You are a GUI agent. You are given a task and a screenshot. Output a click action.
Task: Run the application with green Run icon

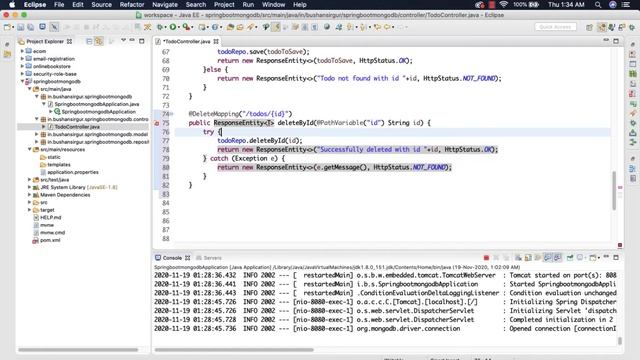point(173,27)
